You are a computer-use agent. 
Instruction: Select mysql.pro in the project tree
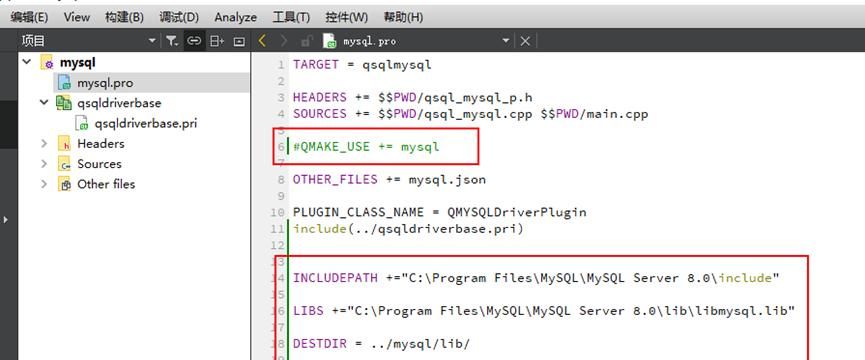click(x=105, y=83)
